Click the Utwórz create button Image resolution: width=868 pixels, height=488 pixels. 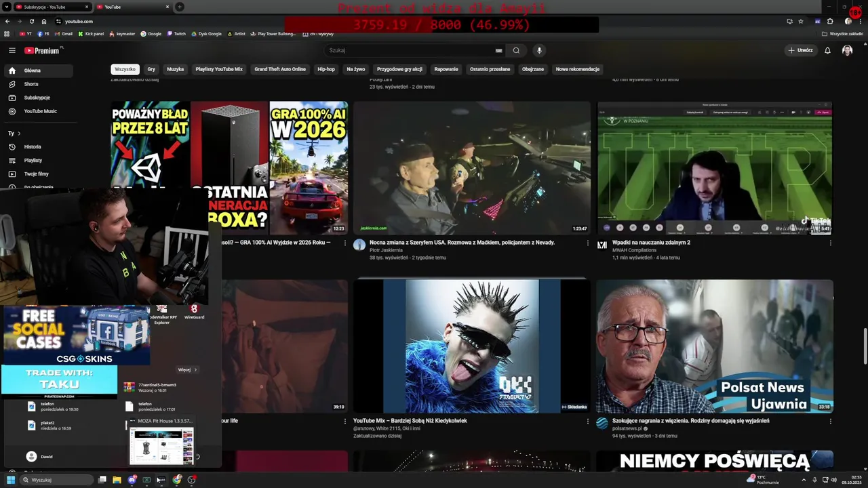[x=800, y=50]
